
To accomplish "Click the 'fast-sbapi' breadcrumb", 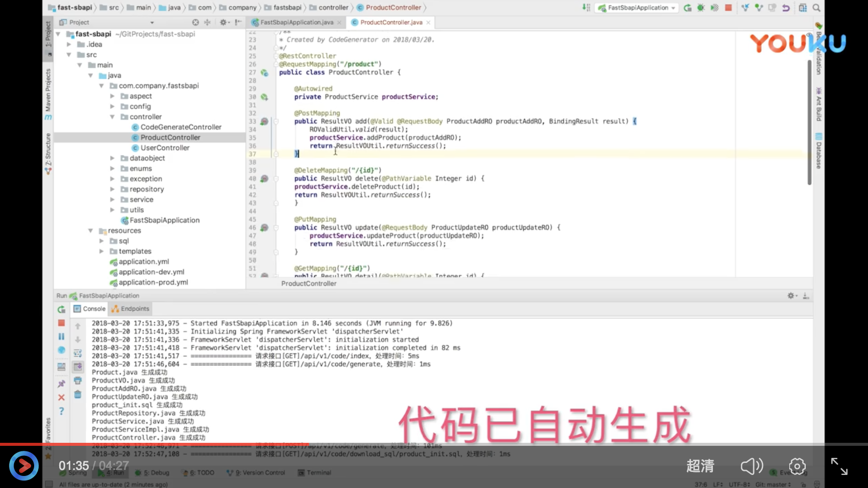I will pyautogui.click(x=71, y=8).
